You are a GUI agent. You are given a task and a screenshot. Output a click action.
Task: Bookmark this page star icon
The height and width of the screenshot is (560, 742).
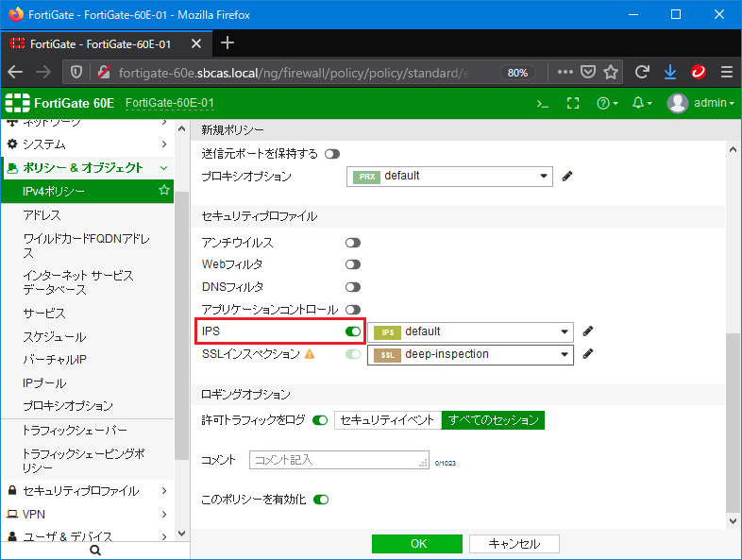(611, 73)
